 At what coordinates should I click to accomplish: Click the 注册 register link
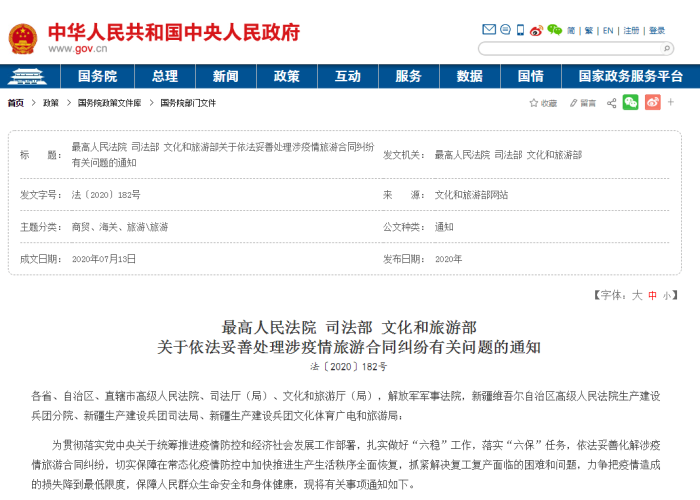pos(631,30)
